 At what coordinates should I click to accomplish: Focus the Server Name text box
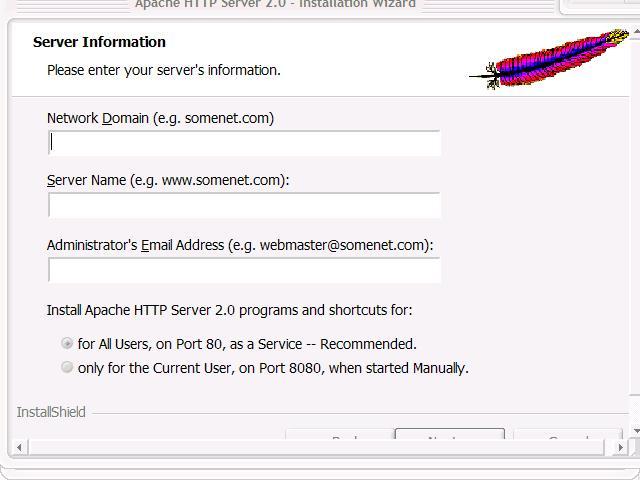tap(244, 205)
